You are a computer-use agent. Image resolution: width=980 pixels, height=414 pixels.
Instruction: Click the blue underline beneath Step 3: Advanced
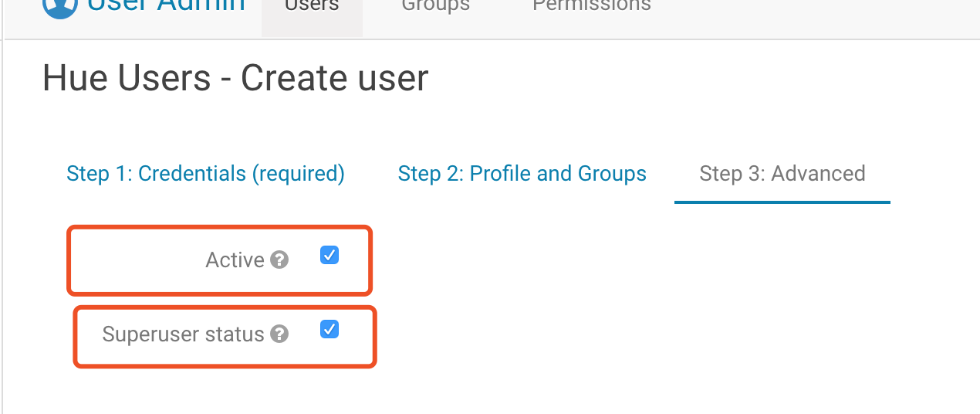(782, 202)
